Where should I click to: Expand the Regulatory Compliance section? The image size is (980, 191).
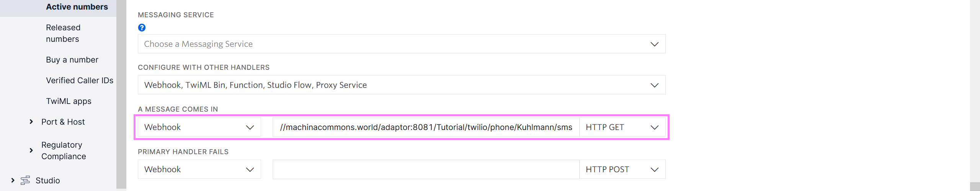31,150
